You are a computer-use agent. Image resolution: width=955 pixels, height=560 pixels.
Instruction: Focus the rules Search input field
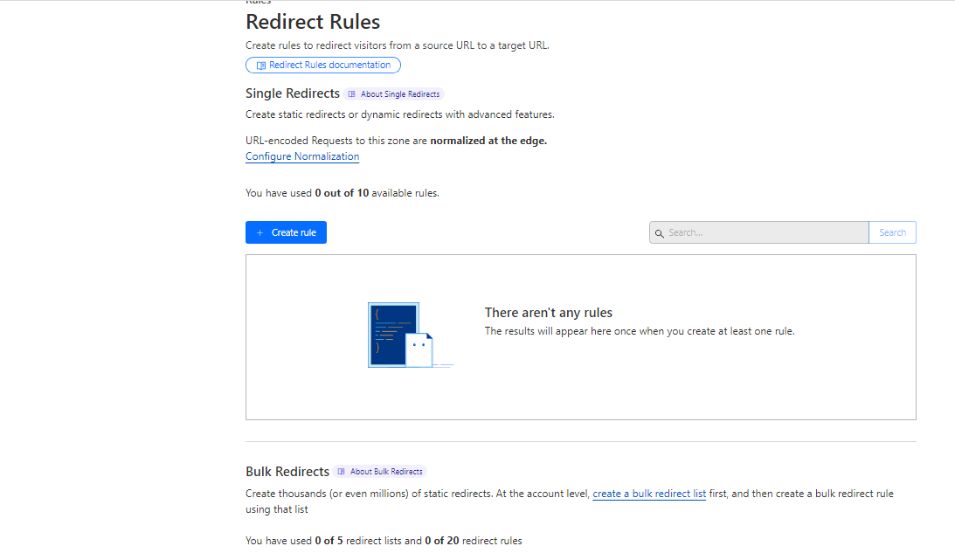tap(759, 232)
